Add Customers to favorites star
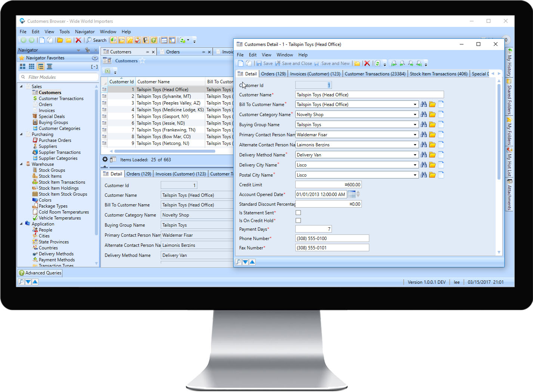Viewport: 533px width, 392px height. coord(142,60)
